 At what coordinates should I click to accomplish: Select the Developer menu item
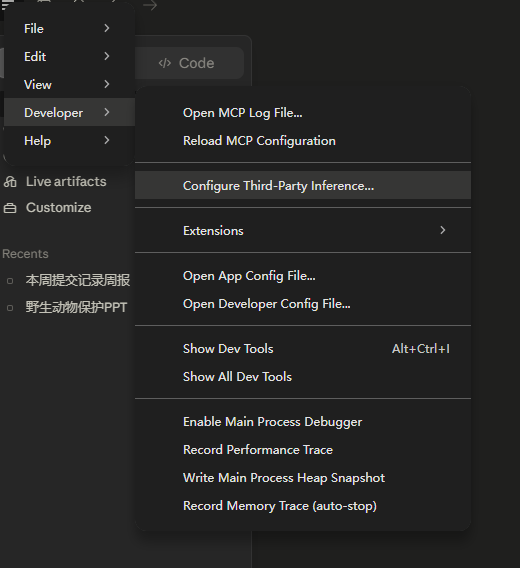[x=69, y=112]
